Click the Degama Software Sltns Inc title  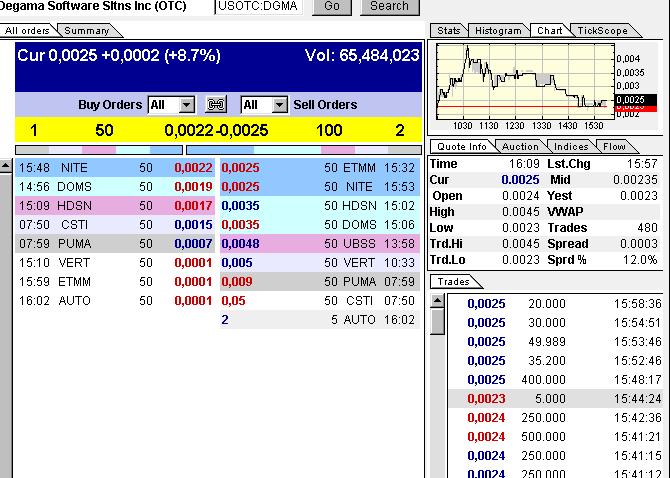click(93, 6)
